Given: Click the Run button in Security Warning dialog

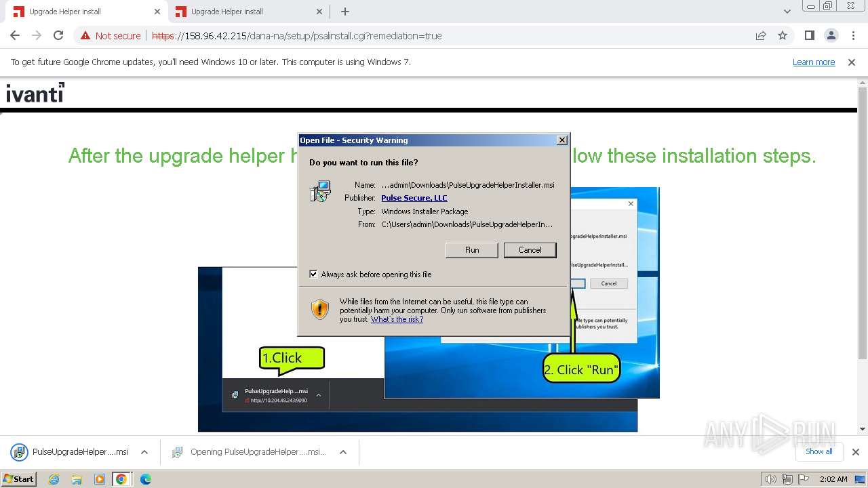Looking at the screenshot, I should click(x=472, y=250).
